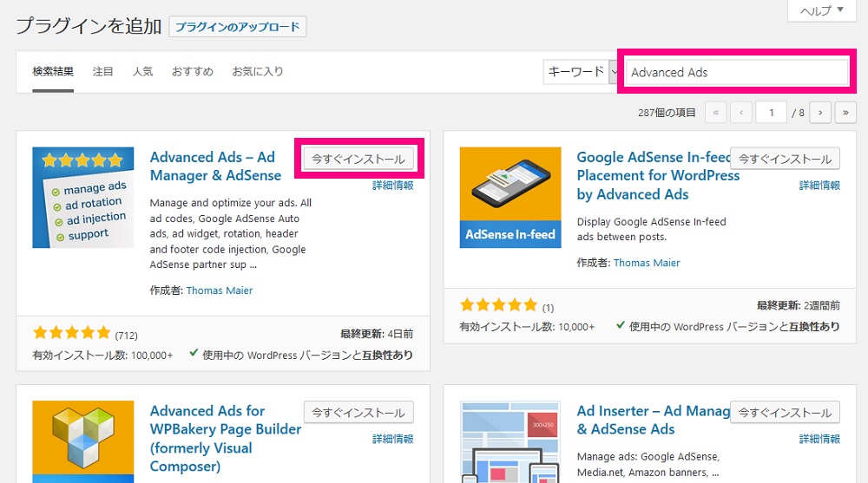The height and width of the screenshot is (483, 868).
Task: Click the 287個の項目 result count text
Action: (667, 113)
